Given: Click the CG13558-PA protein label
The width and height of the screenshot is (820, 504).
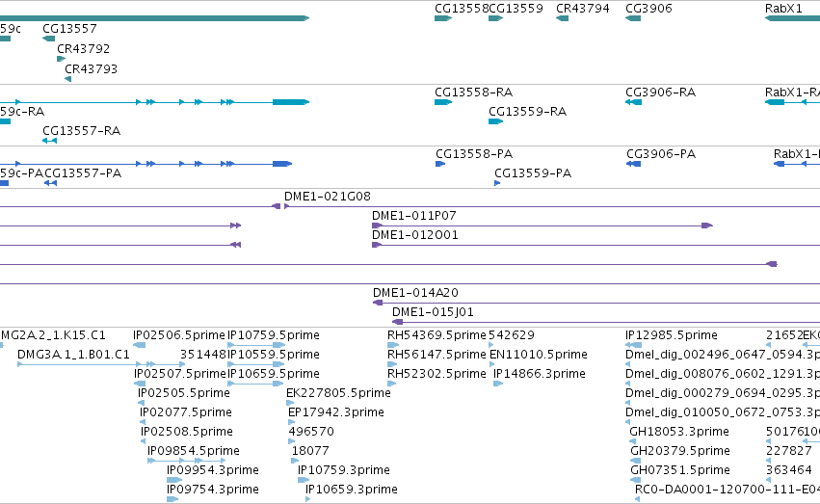Looking at the screenshot, I should (x=474, y=154).
